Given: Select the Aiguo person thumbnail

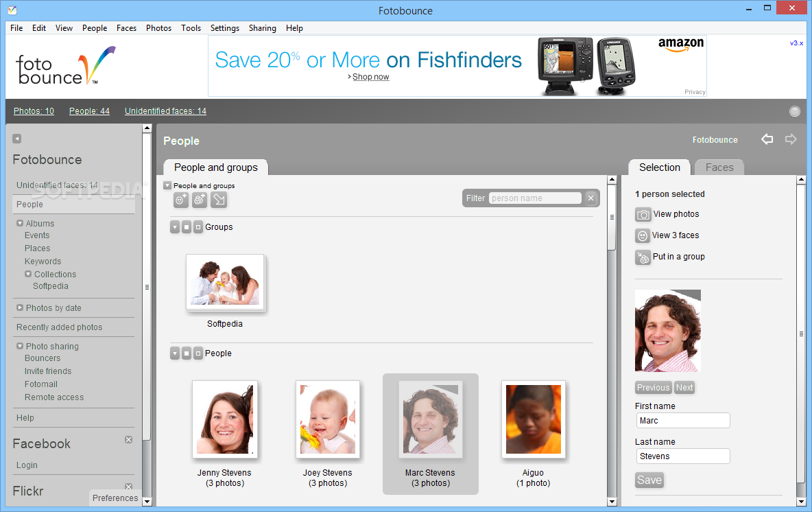Looking at the screenshot, I should 534,420.
